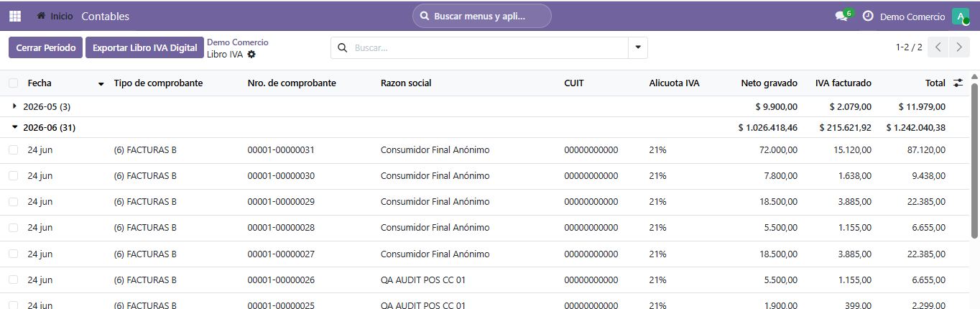Open the apps grid menu icon
980x309 pixels.
pos(15,16)
